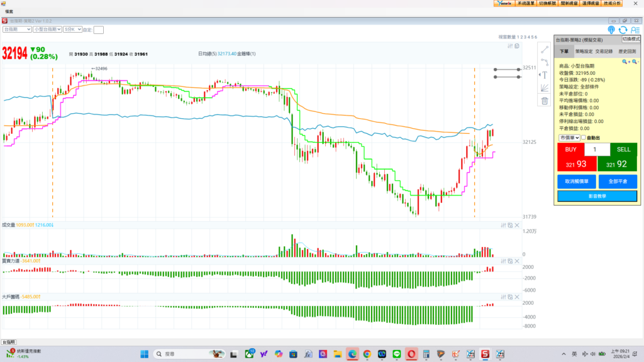Switch to the 策略設定 tab
Screen dimensions: 644x362
(584, 51)
